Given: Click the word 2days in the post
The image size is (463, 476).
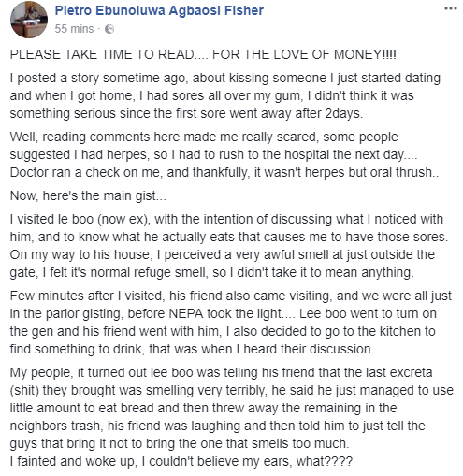Looking at the screenshot, I should pyautogui.click(x=342, y=113).
